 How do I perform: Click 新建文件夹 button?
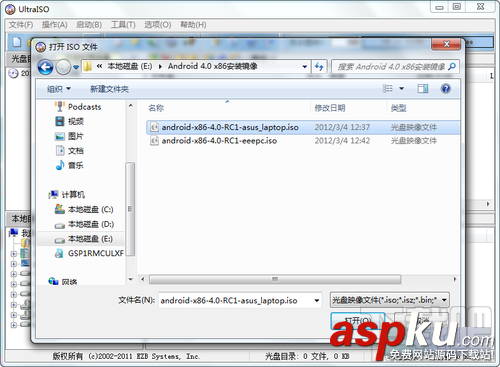(x=109, y=89)
